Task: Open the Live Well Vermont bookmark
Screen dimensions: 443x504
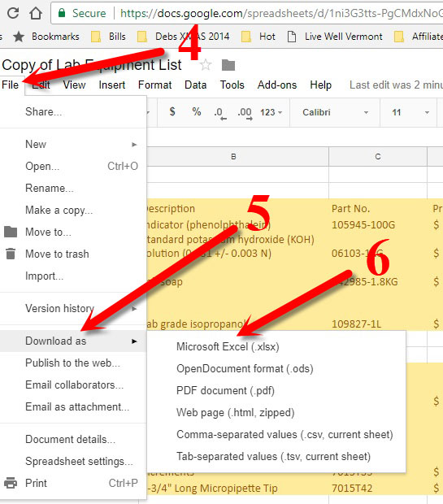Action: click(335, 37)
